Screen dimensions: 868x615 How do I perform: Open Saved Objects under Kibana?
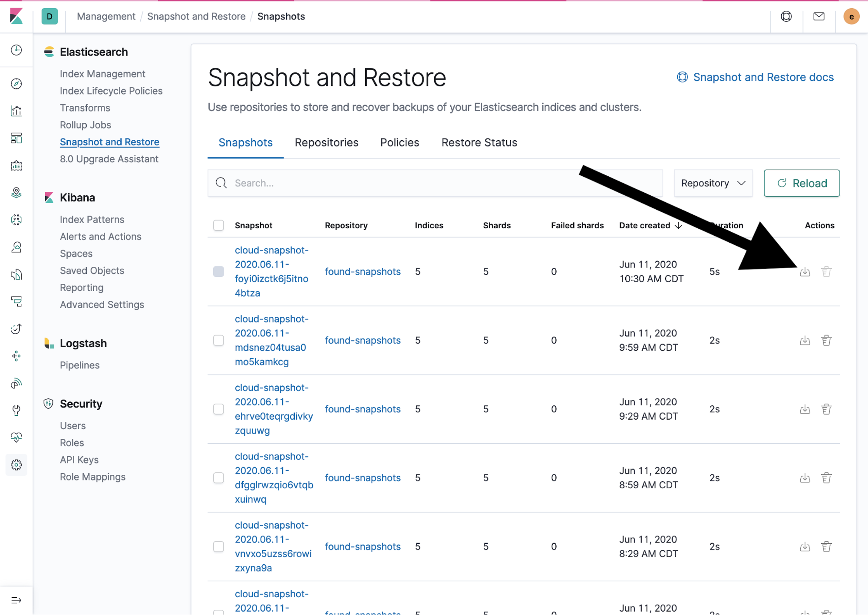(x=92, y=270)
